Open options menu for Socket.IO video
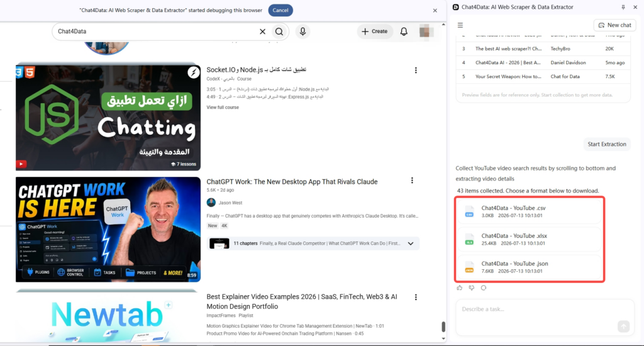This screenshot has height=346, width=644. coord(416,70)
